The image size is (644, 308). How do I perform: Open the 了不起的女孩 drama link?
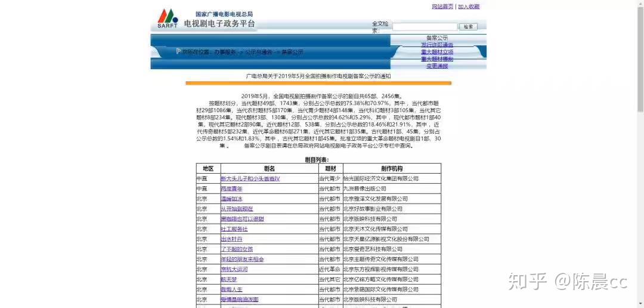pos(237,249)
